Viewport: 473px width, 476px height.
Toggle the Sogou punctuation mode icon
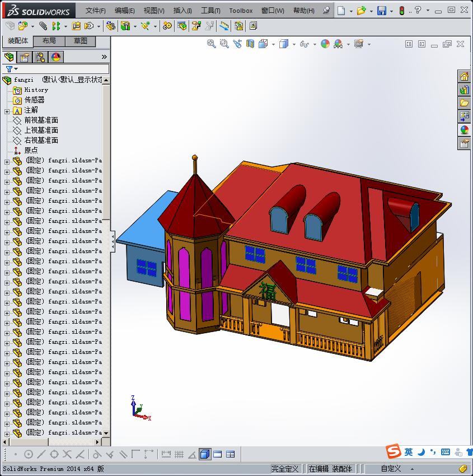point(433,452)
